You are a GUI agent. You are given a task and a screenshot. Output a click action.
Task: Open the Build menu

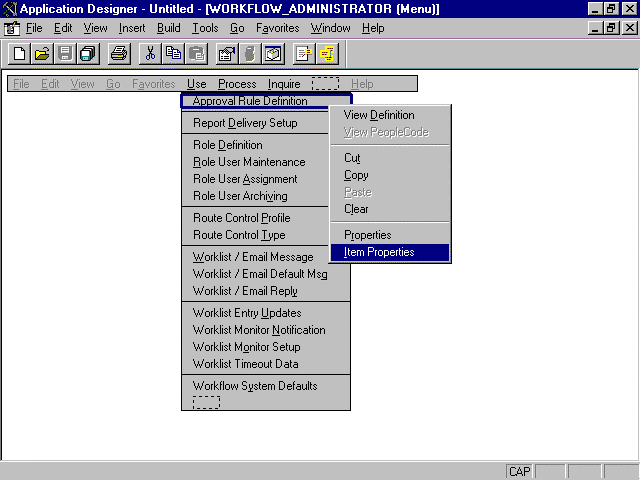pos(169,28)
